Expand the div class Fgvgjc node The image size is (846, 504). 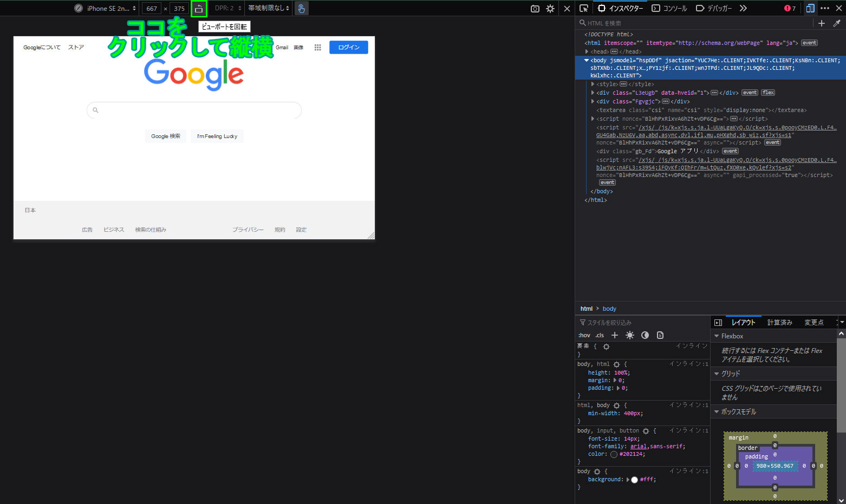pyautogui.click(x=593, y=101)
